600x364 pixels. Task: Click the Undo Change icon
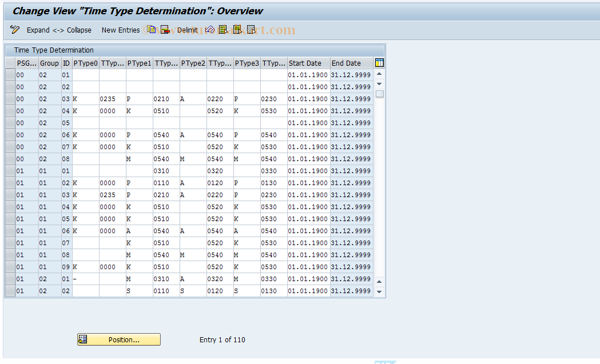[x=210, y=30]
